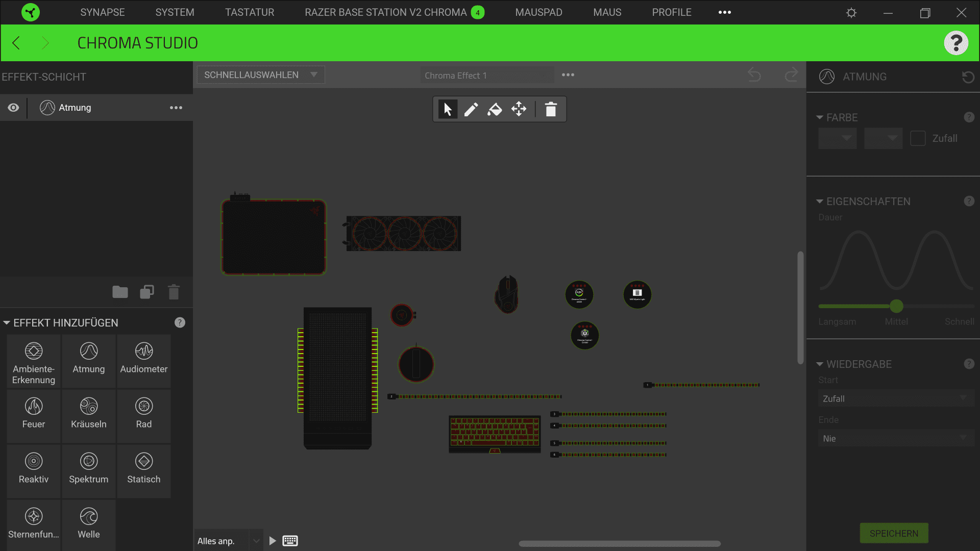The height and width of the screenshot is (551, 980).
Task: Open the second color dropdown under Farbe
Action: [883, 138]
